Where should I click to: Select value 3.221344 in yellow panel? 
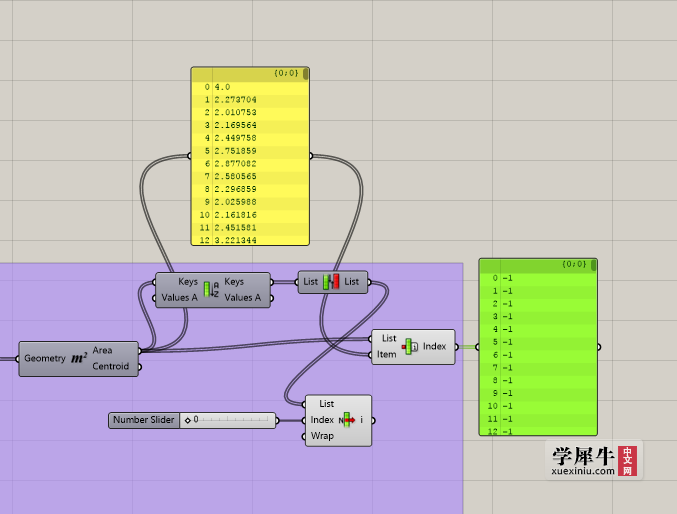pyautogui.click(x=235, y=240)
